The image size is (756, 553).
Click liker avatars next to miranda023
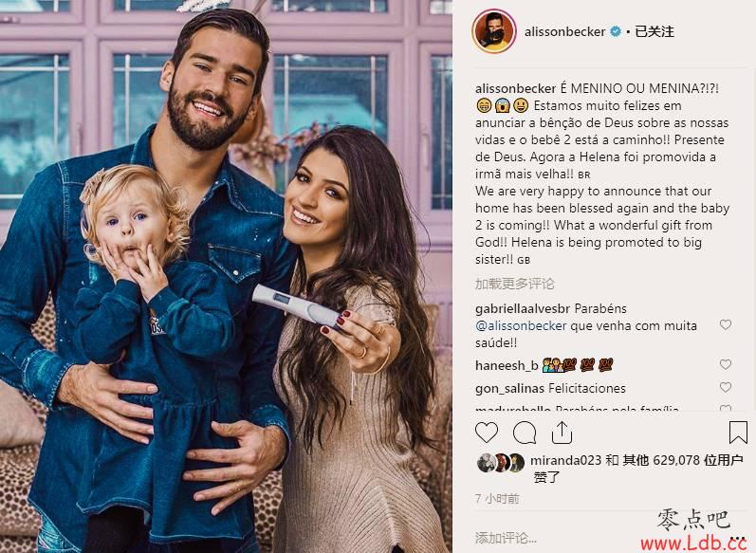tap(500, 462)
